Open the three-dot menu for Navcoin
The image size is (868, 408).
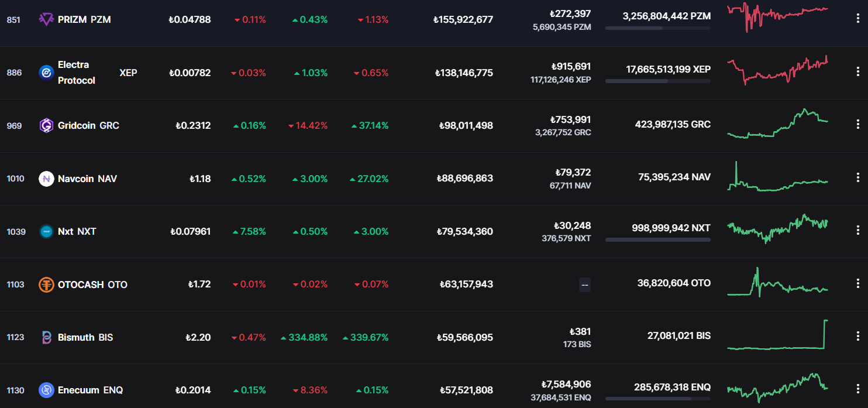click(858, 177)
